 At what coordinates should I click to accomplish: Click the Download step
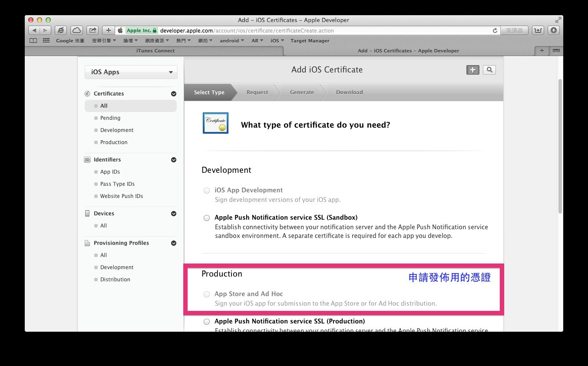click(x=349, y=92)
